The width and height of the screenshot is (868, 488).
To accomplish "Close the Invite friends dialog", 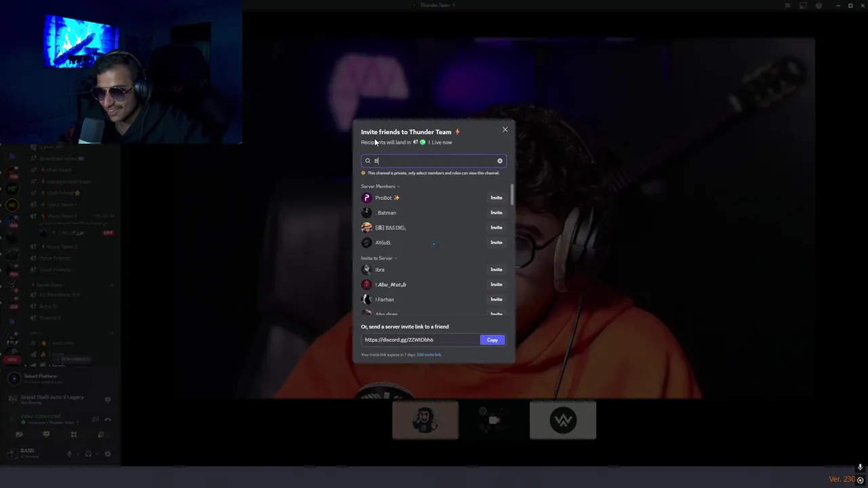I will click(x=505, y=129).
